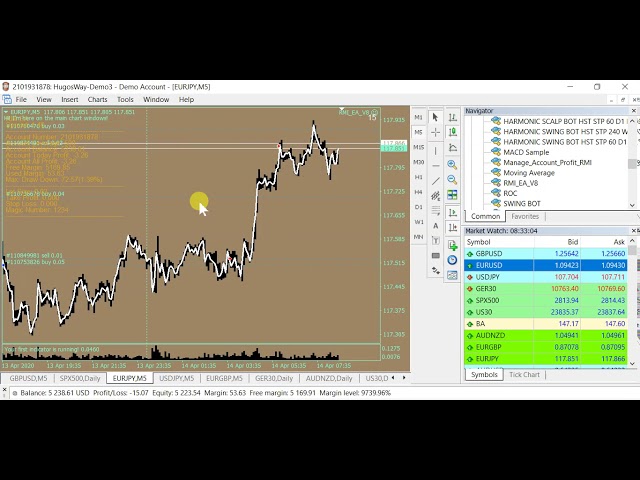
Task: Click the Zoom In magnifier icon
Action: (x=452, y=164)
